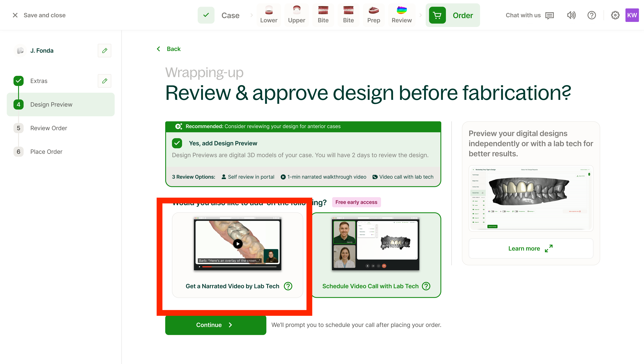644x364 pixels.
Task: Switch to Extras step in sidebar
Action: [39, 81]
